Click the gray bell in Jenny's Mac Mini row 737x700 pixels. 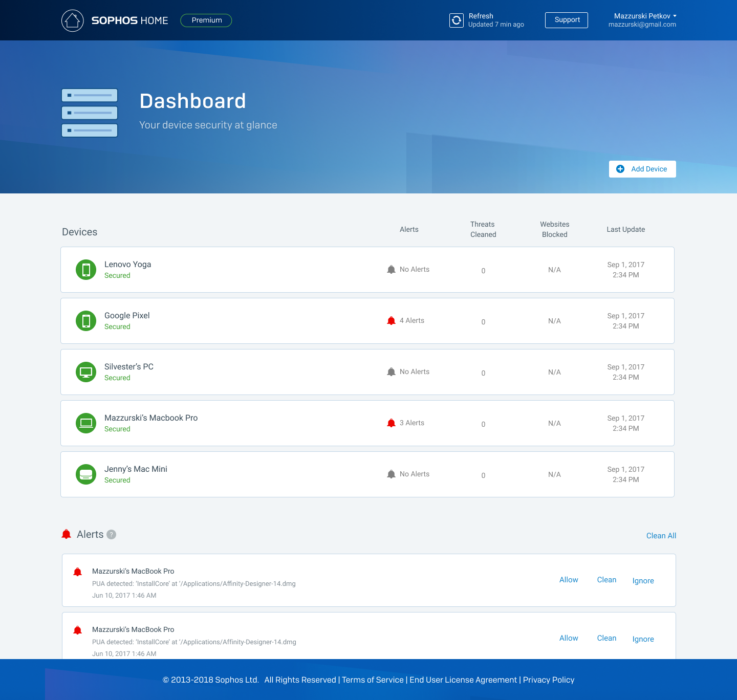click(x=391, y=474)
